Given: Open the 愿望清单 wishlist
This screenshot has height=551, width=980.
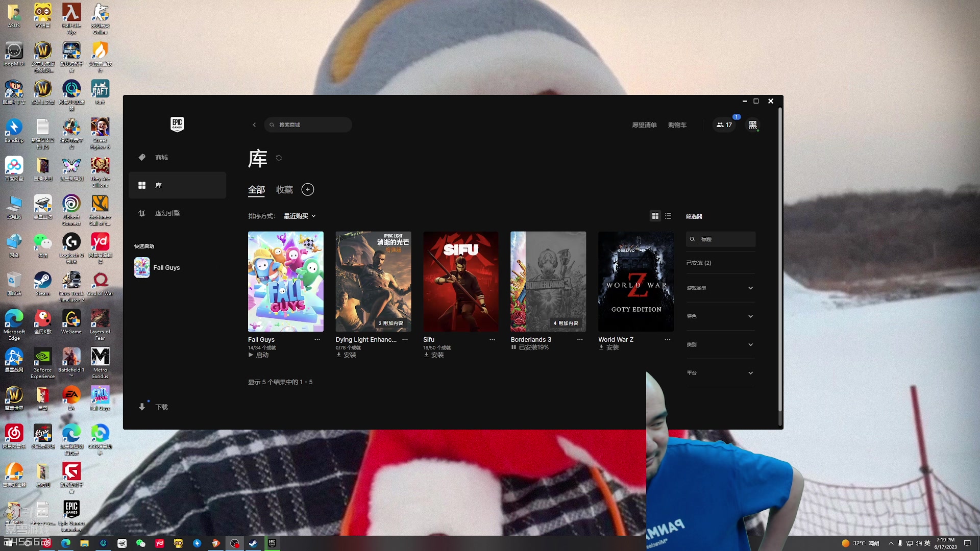Looking at the screenshot, I should tap(644, 125).
